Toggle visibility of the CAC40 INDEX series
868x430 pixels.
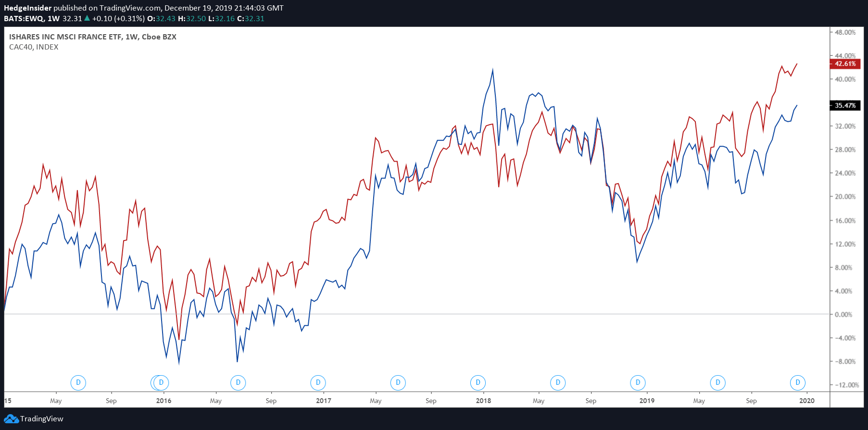[x=33, y=47]
